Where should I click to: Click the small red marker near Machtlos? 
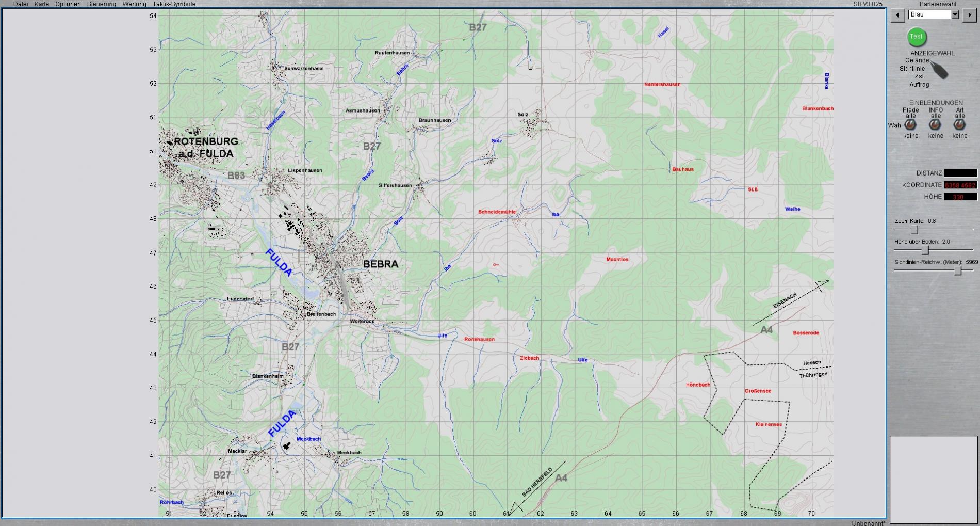(x=495, y=265)
